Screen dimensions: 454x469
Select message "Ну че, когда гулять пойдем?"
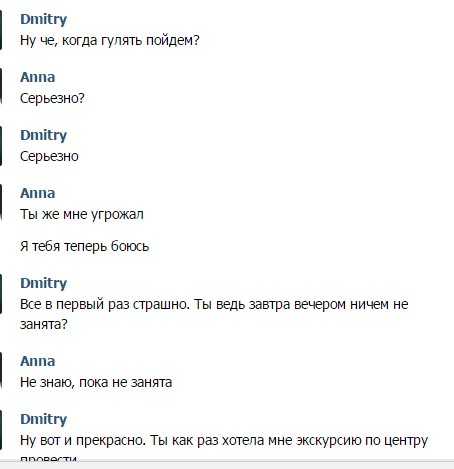pyautogui.click(x=110, y=40)
